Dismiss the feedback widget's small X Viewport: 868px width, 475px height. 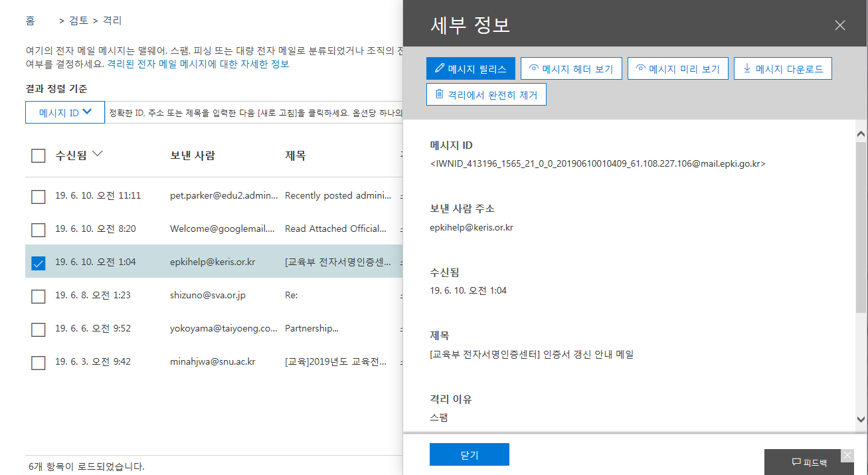click(x=847, y=455)
